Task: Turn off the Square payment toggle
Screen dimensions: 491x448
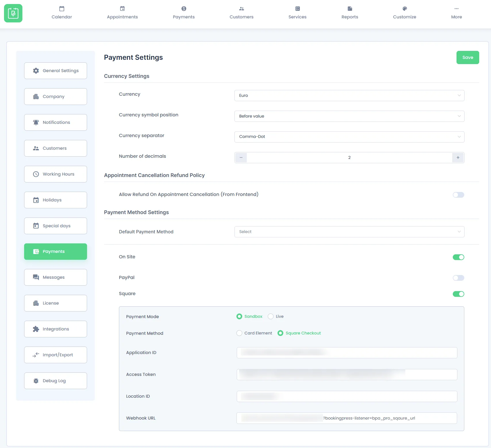Action: tap(459, 294)
